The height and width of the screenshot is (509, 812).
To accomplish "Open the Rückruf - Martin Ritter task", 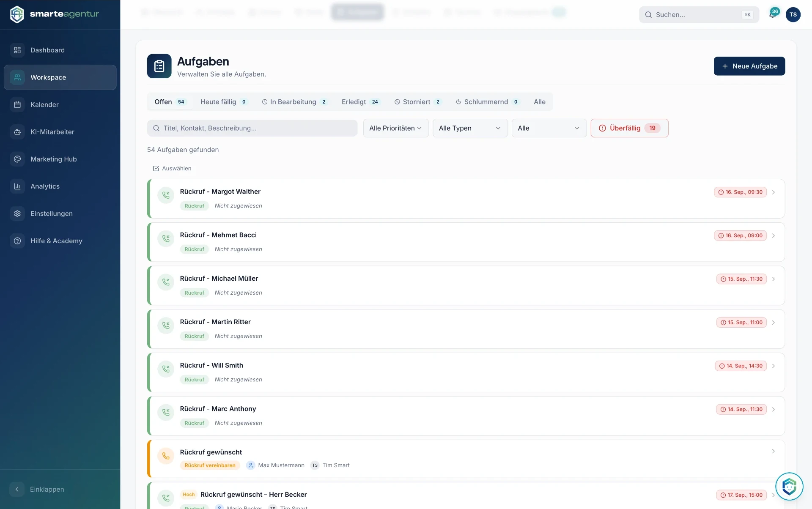I will (x=466, y=329).
